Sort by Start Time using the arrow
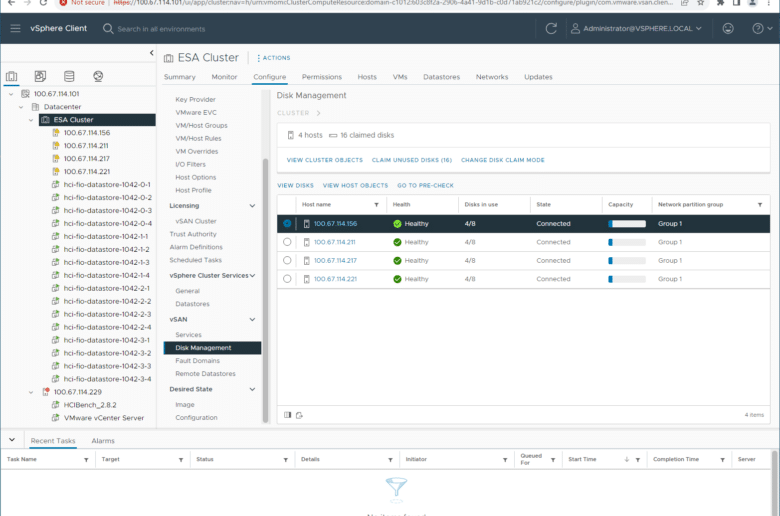The height and width of the screenshot is (516, 780). [627, 459]
